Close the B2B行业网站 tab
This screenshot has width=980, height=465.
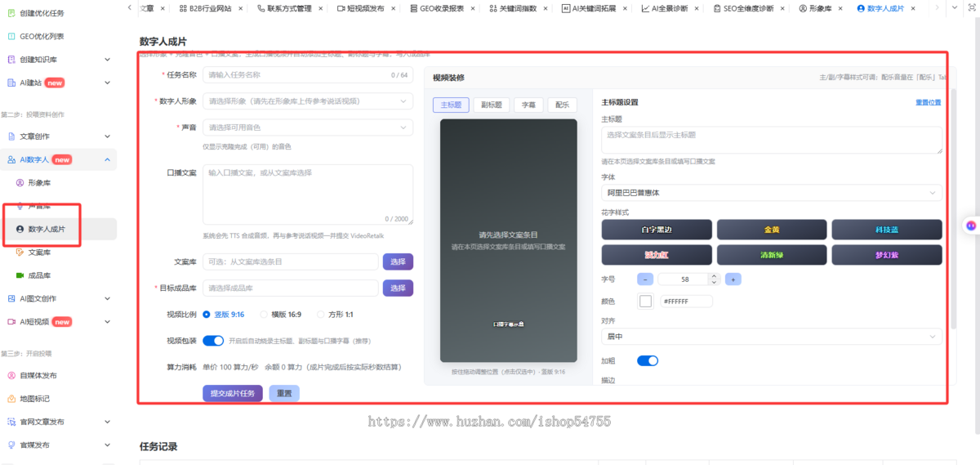(241, 7)
